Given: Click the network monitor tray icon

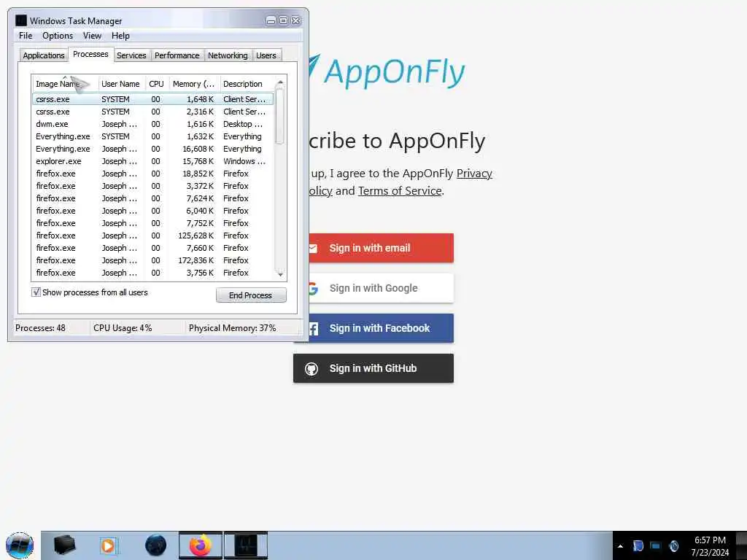Looking at the screenshot, I should 656,545.
